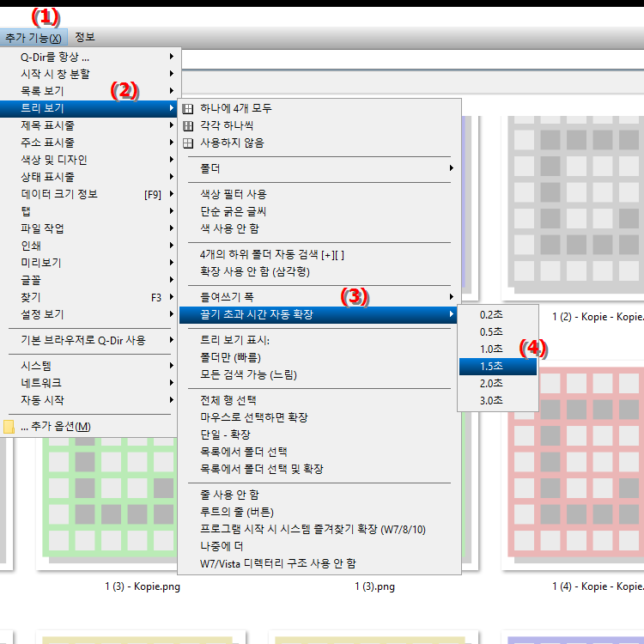Click the 사용하지 않음 grid icon
The width and height of the screenshot is (644, 644).
(x=188, y=143)
